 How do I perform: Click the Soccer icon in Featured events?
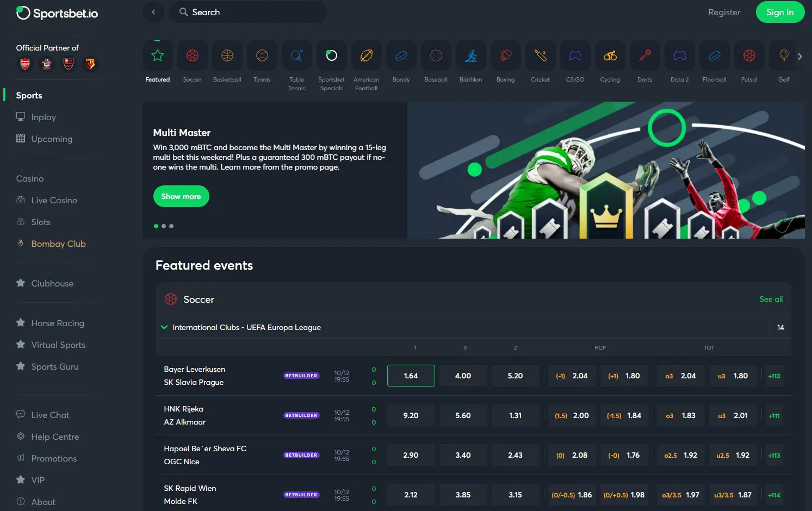tap(171, 299)
